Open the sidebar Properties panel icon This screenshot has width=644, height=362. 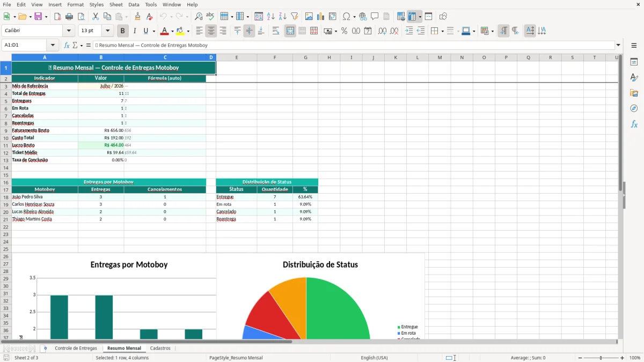coord(634,62)
